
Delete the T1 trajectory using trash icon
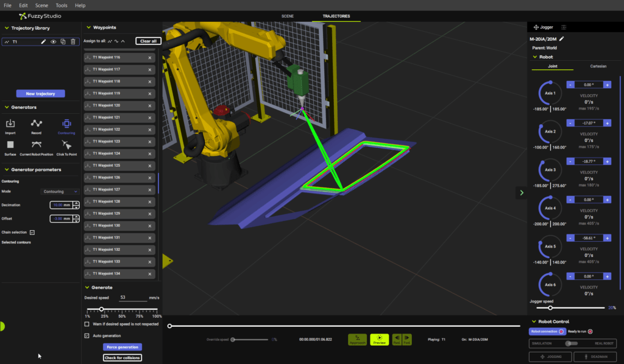[73, 41]
